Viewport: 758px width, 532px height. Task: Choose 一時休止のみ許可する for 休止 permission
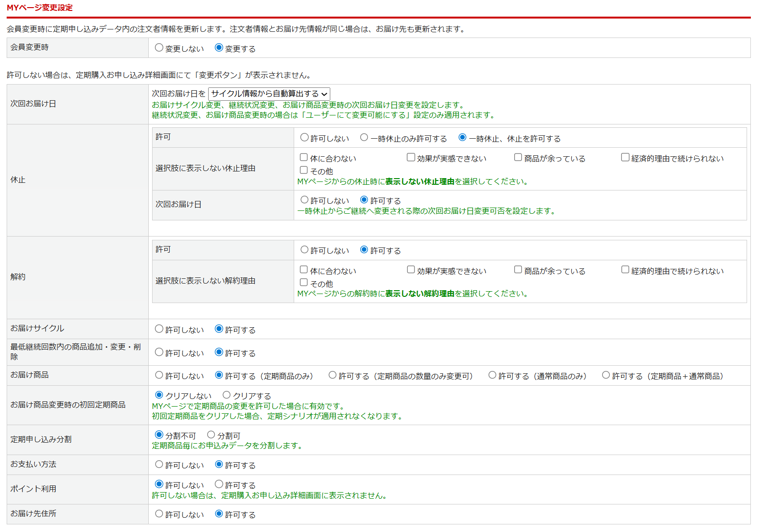(364, 138)
